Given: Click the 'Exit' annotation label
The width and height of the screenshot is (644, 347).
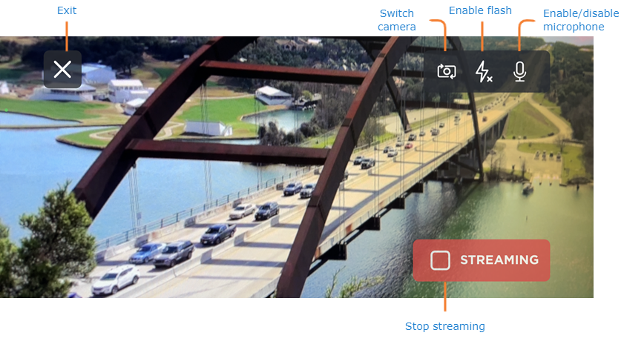Looking at the screenshot, I should (67, 10).
